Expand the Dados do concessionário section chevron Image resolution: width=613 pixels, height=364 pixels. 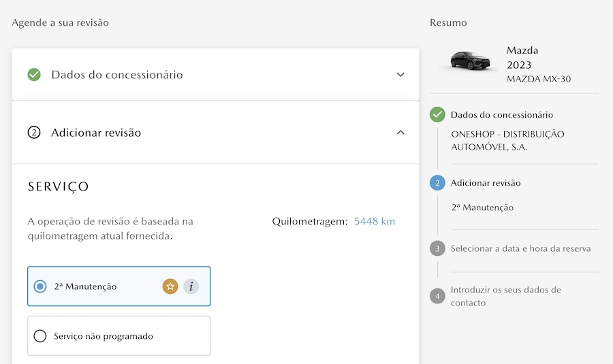(400, 75)
